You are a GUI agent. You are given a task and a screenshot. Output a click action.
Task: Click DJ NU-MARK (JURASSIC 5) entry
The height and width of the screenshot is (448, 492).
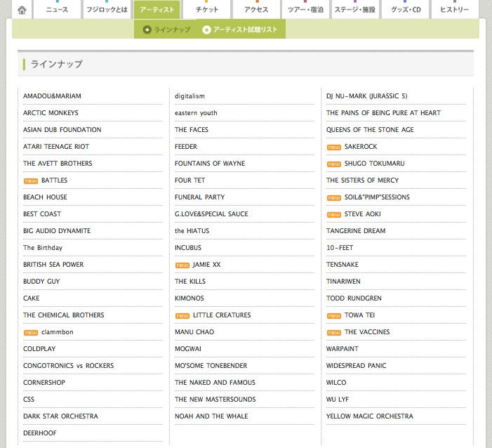coord(367,96)
